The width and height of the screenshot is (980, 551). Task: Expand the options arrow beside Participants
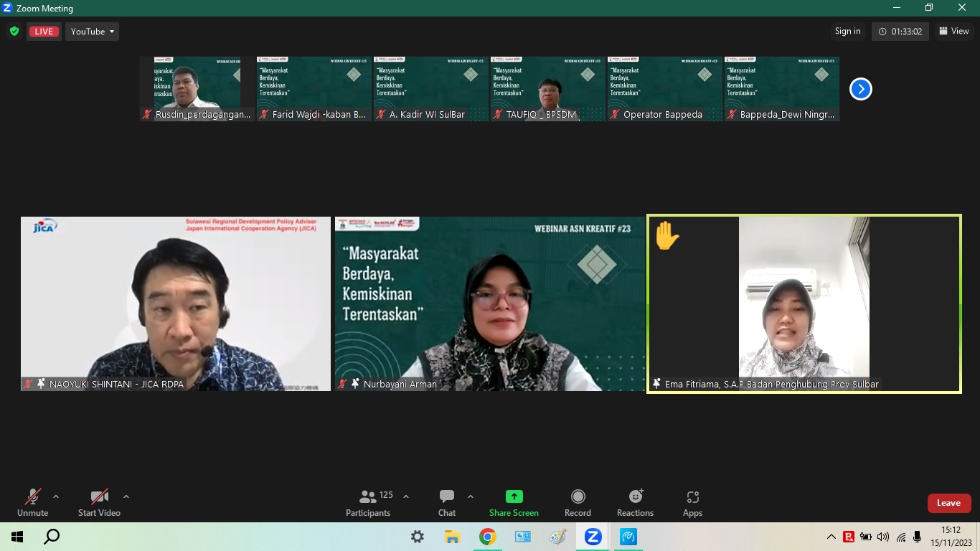tap(406, 496)
